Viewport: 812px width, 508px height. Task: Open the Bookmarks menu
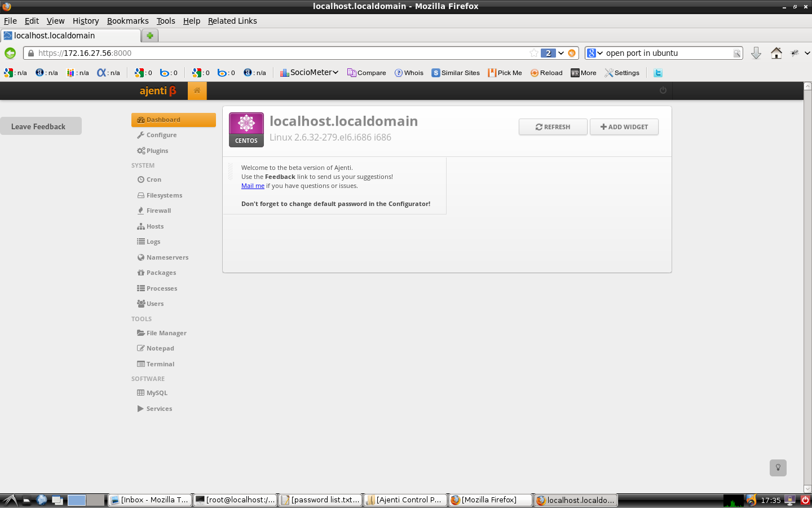pos(127,21)
